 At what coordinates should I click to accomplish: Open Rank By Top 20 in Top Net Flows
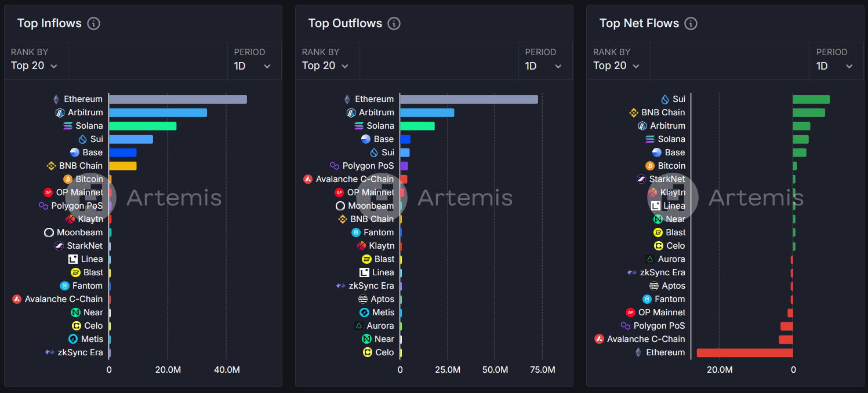coord(616,65)
